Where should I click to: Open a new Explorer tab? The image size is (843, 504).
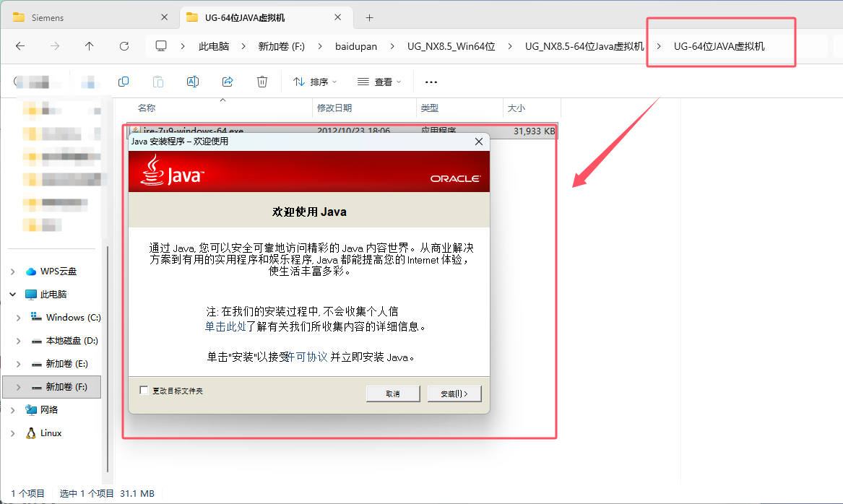pos(369,18)
